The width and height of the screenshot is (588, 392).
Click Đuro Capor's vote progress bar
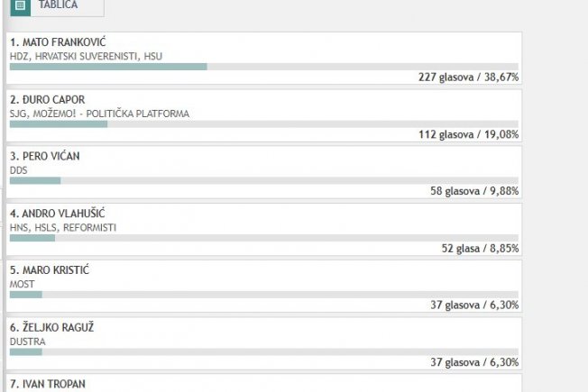(264, 124)
